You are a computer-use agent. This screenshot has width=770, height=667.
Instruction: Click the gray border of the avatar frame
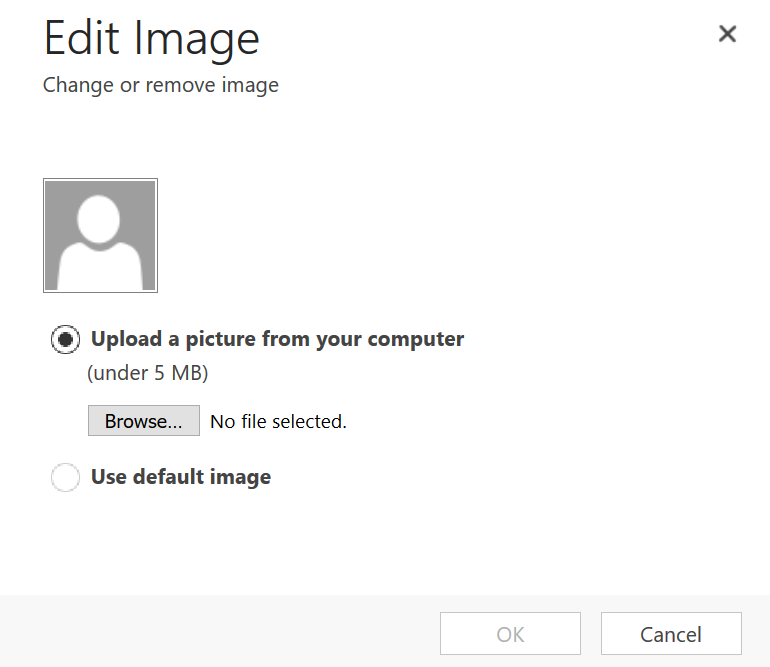[x=44, y=236]
